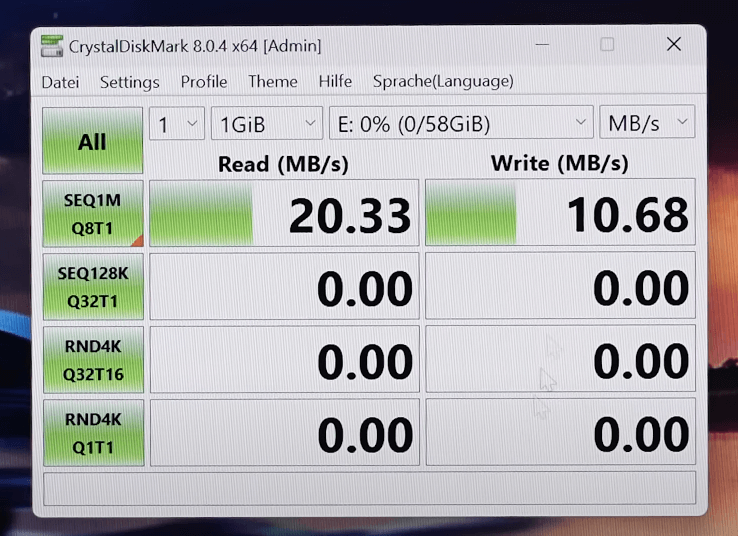Viewport: 738px width, 536px height.
Task: Minimize the CrystalDiskMark window
Action: point(542,45)
